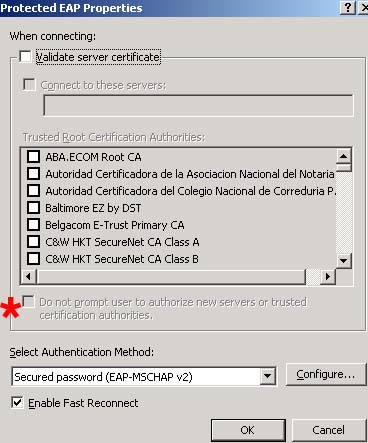This screenshot has height=443, width=368.
Task: Uncheck Enable Fast Reconnect
Action: pos(17,402)
